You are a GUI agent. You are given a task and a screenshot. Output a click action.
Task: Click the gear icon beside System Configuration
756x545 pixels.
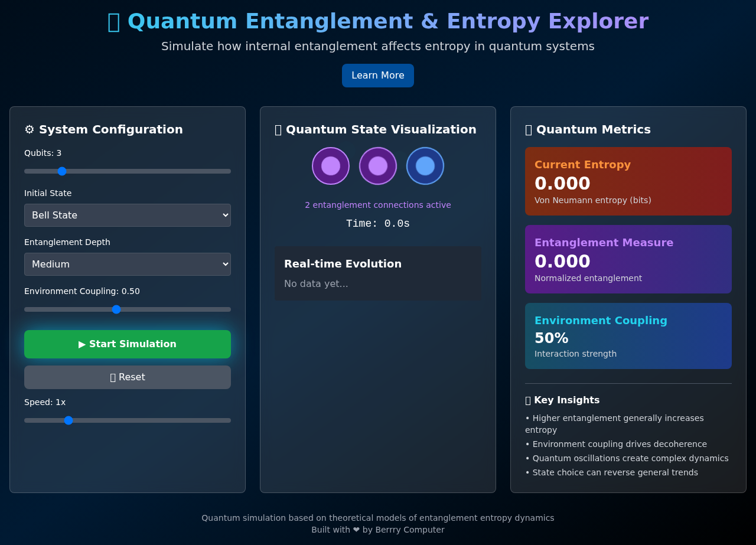28,129
